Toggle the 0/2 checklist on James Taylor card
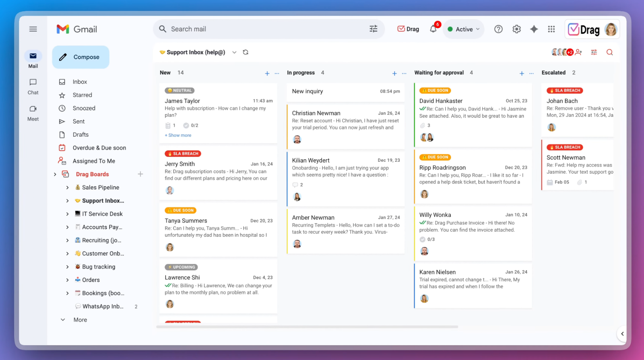The image size is (644, 360). [191, 125]
